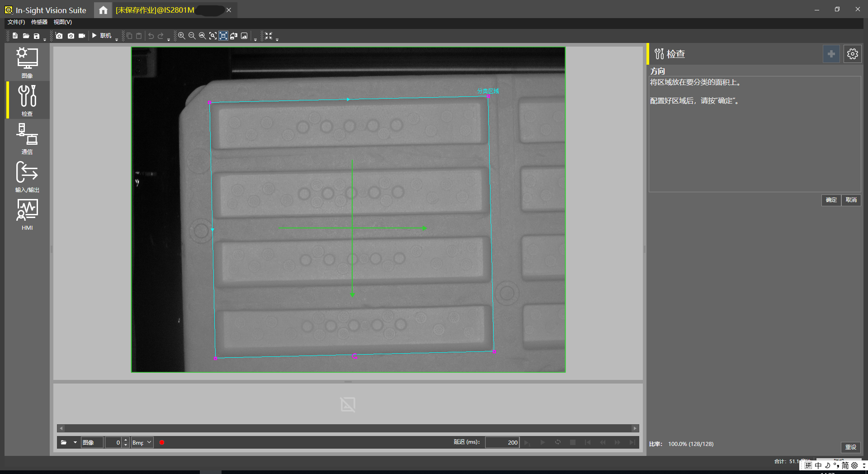The image size is (868, 474).
Task: Open the inspection panel settings gear
Action: coord(853,54)
